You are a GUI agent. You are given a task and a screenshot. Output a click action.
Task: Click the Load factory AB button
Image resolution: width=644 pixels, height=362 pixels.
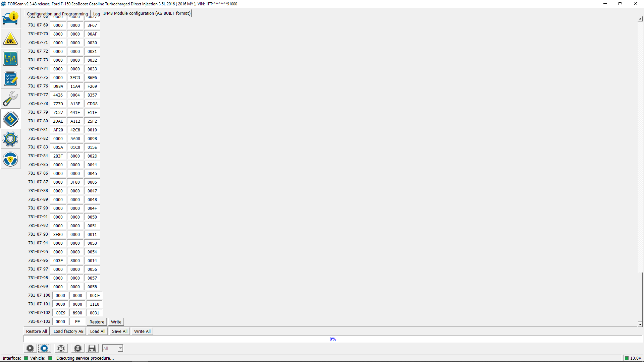click(68, 331)
